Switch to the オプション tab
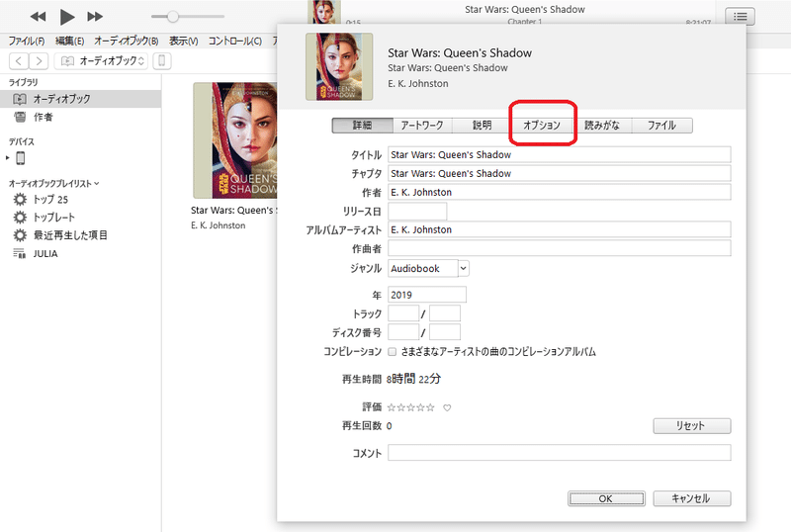This screenshot has height=532, width=791. pyautogui.click(x=542, y=126)
